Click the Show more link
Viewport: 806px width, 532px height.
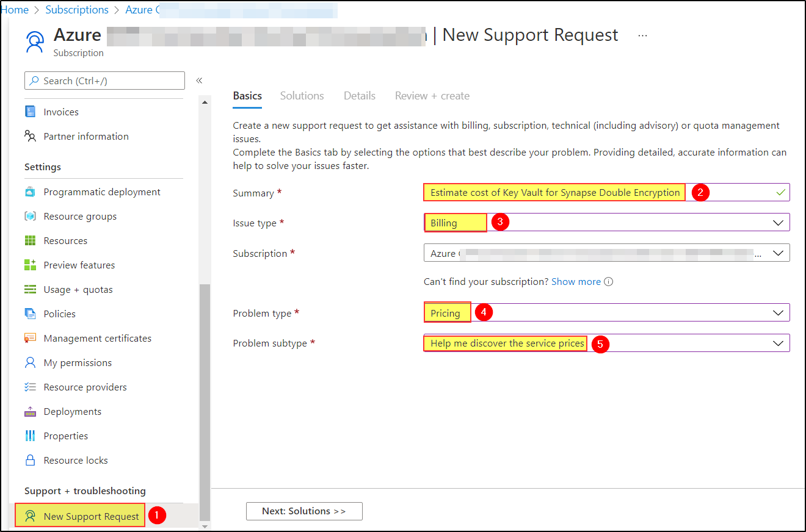576,282
